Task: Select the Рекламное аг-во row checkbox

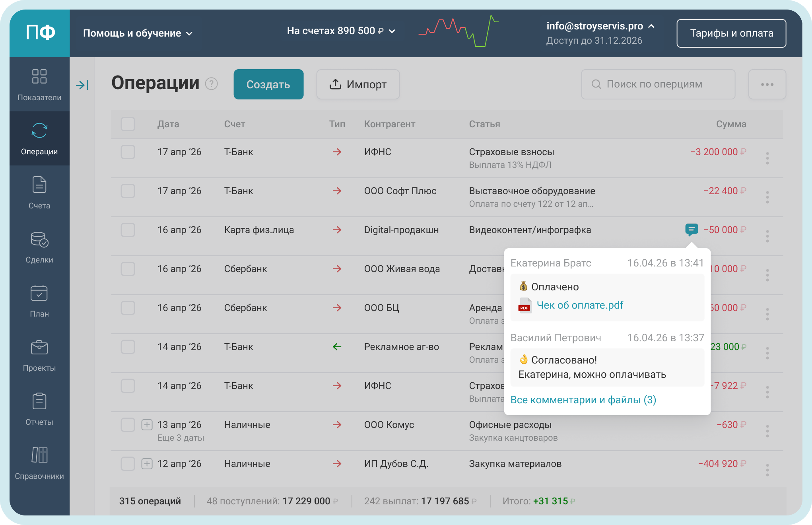Action: (x=128, y=347)
